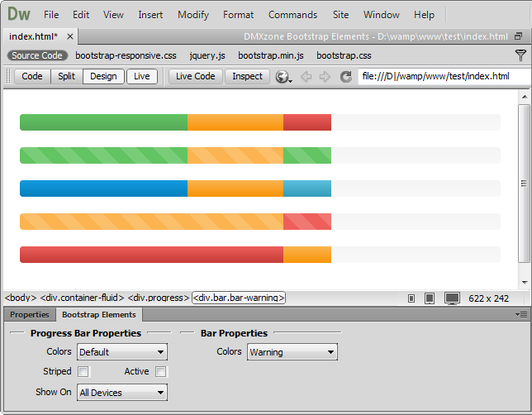Select the body tag in tag selector
Screen dimensions: 532x415
click(x=21, y=298)
